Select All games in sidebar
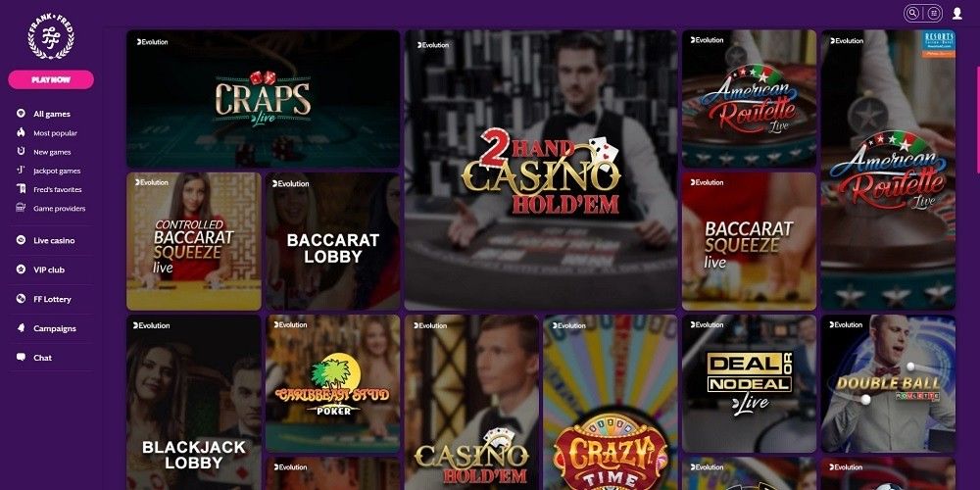 tap(51, 114)
